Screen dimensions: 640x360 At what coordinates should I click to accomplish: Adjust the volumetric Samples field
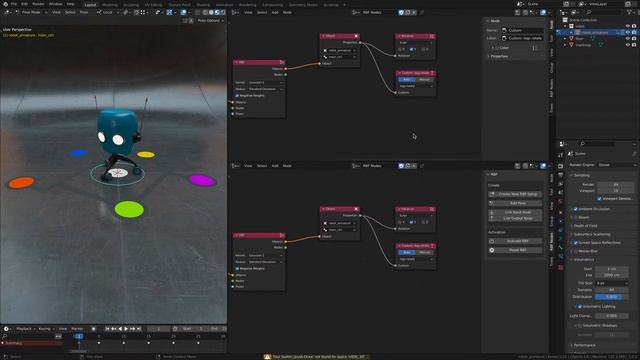[611, 290]
